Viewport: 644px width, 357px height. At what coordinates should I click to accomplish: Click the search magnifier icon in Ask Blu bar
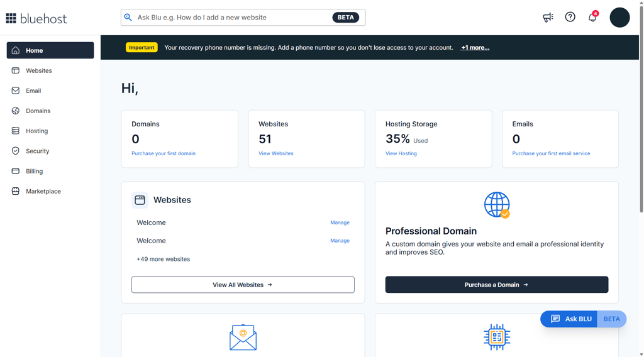(128, 17)
